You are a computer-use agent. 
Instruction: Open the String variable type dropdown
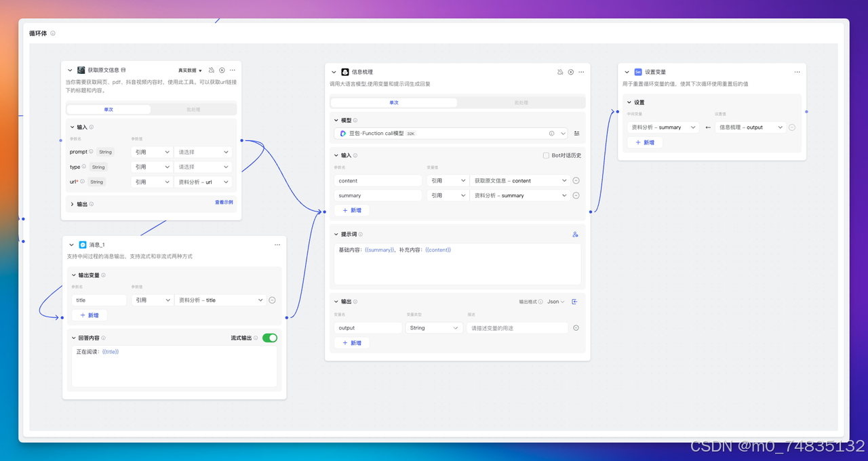click(x=434, y=328)
